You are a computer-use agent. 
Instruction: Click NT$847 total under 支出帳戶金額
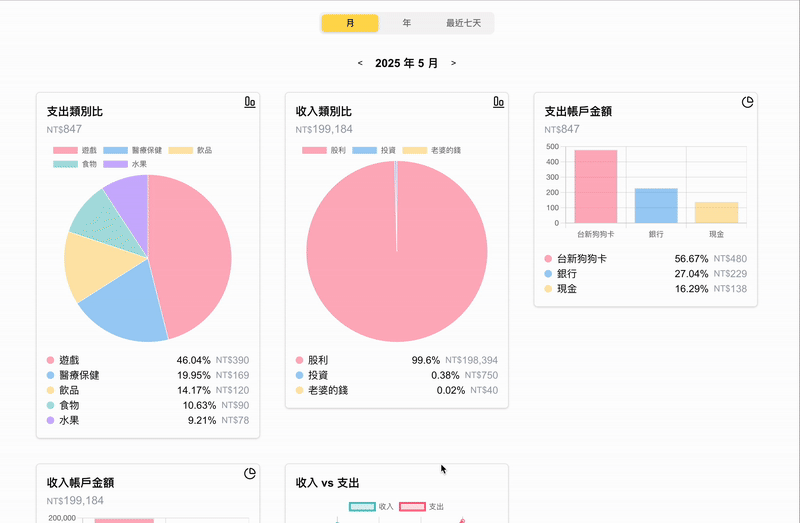pos(562,129)
